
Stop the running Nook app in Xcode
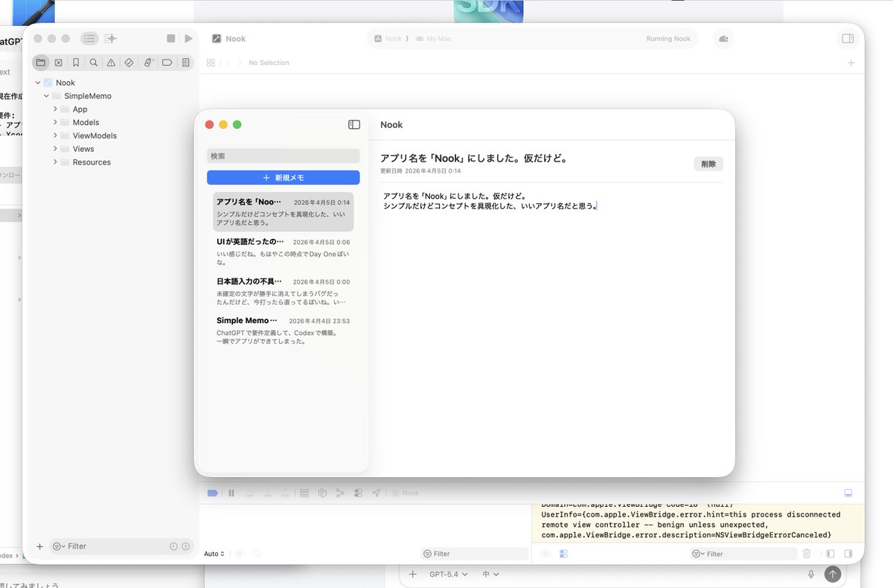click(x=171, y=38)
